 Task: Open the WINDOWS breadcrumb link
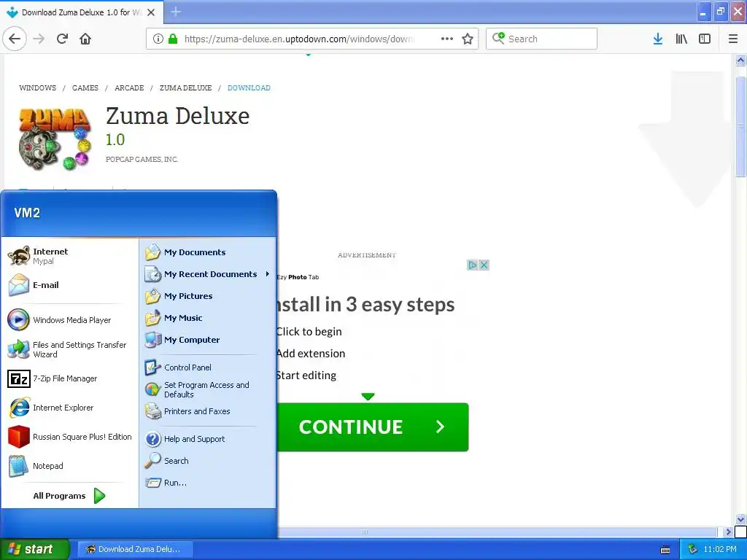point(38,87)
